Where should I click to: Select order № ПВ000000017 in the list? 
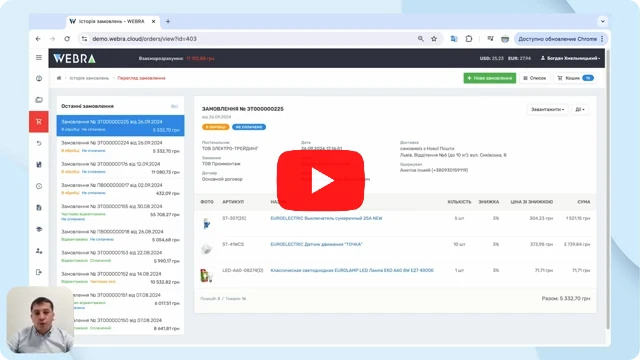point(120,189)
